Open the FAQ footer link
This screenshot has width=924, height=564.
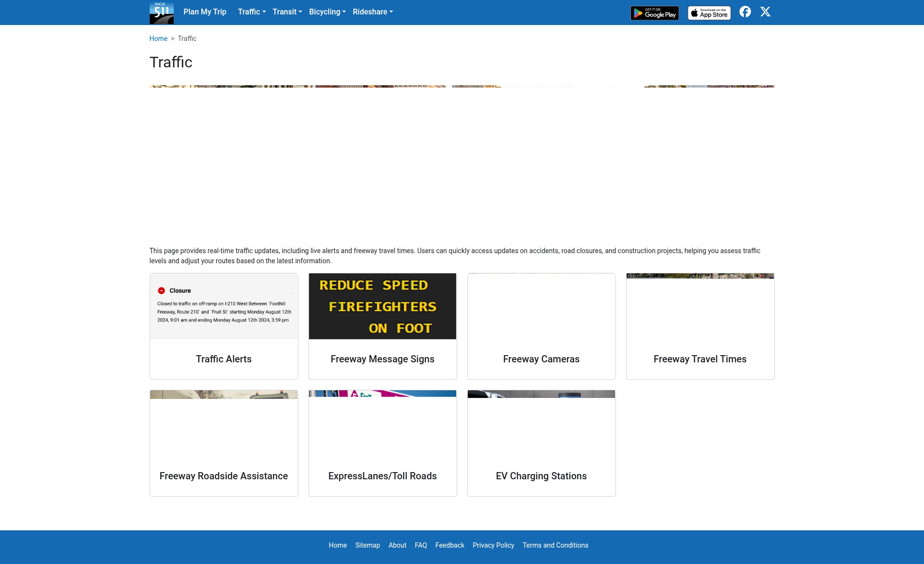point(421,545)
